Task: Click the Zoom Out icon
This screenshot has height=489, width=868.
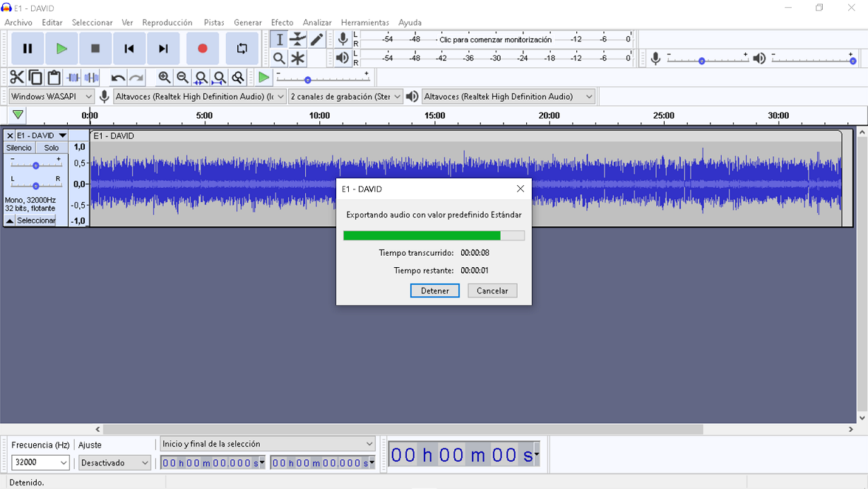Action: coord(183,78)
